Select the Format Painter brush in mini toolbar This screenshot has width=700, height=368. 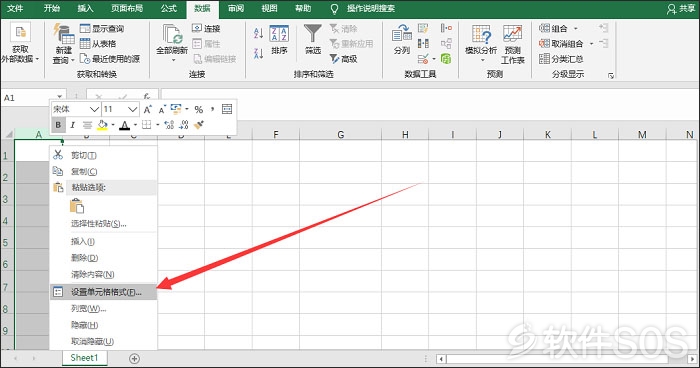point(199,125)
